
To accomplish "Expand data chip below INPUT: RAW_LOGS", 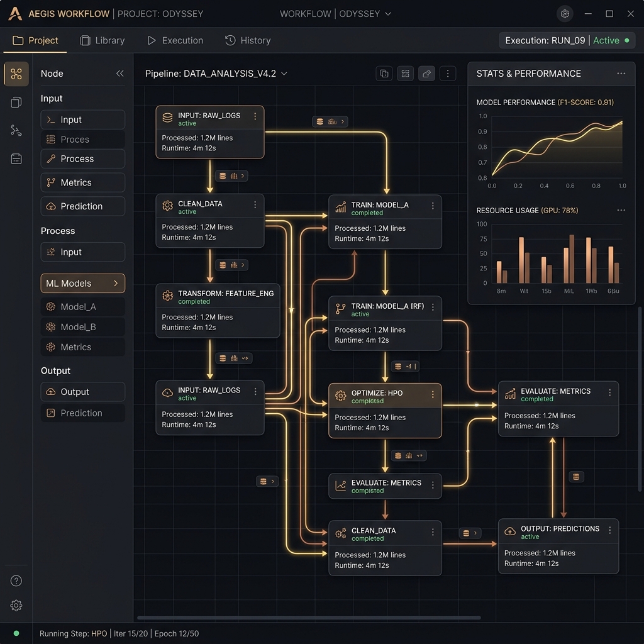I will [x=231, y=176].
